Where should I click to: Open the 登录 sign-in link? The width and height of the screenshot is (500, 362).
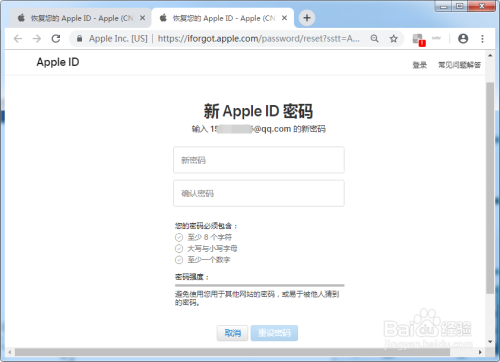tap(420, 65)
